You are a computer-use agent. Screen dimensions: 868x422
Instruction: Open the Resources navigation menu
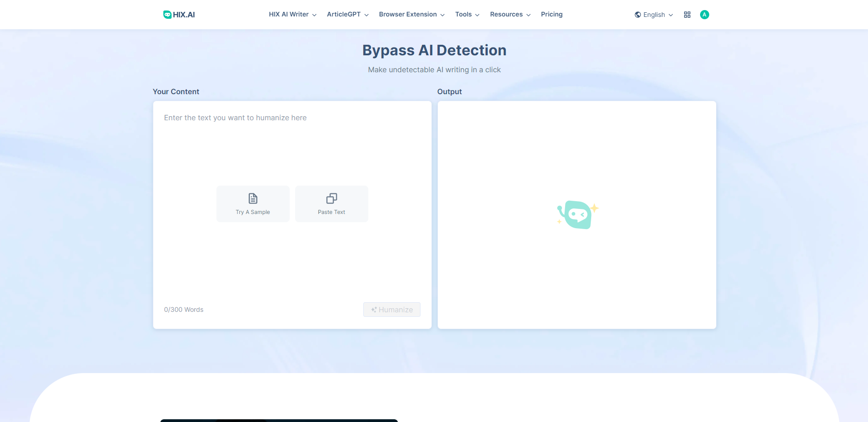510,15
